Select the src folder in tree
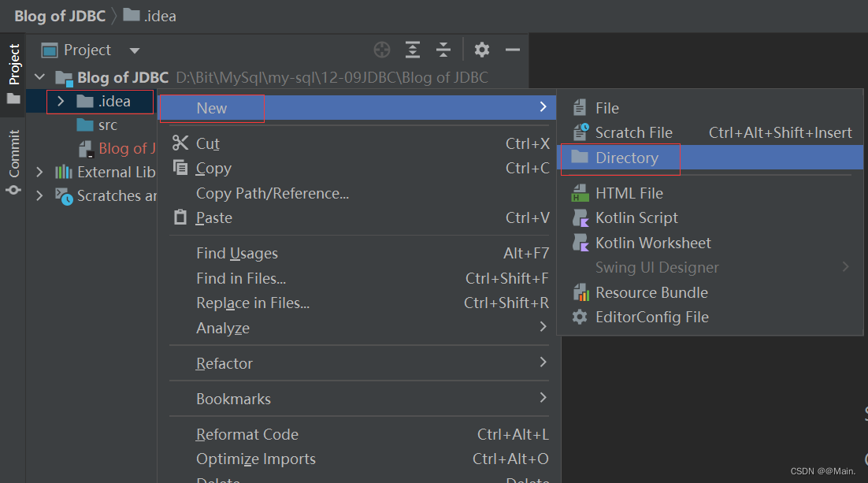Viewport: 868px width, 483px height. (107, 125)
